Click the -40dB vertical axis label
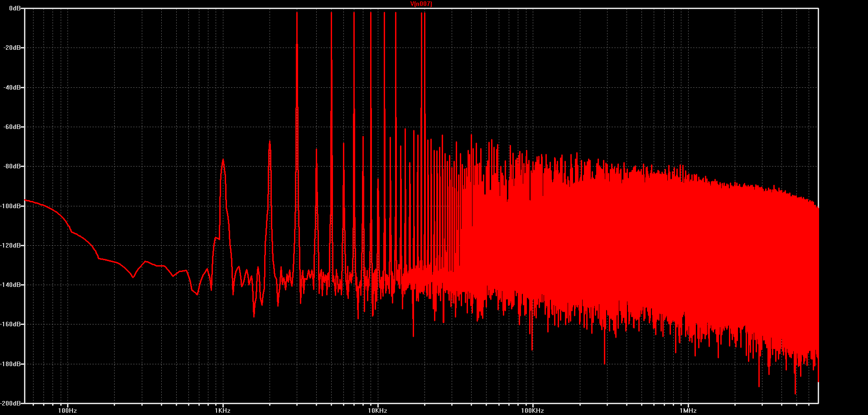868x415 pixels. coord(13,87)
